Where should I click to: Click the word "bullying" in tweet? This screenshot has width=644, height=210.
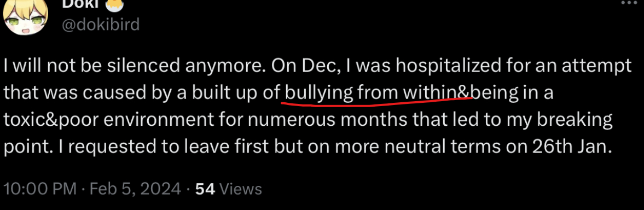tap(318, 93)
